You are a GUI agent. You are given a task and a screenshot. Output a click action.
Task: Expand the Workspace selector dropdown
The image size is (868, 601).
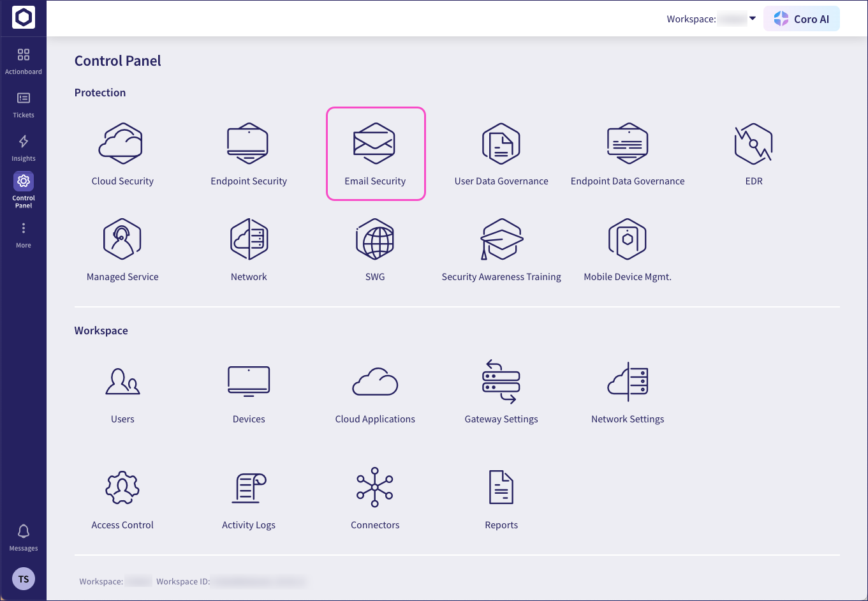(x=753, y=19)
